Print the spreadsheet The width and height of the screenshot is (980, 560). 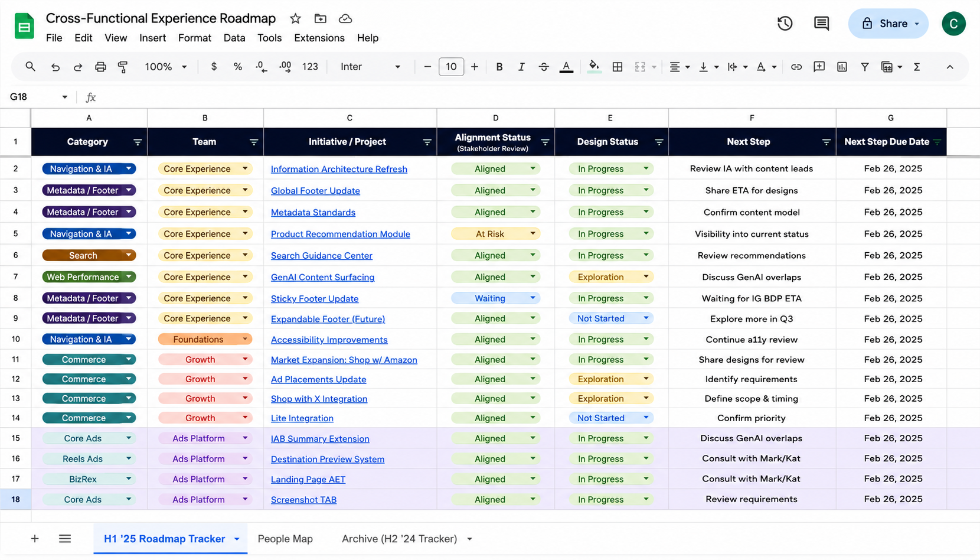[100, 67]
